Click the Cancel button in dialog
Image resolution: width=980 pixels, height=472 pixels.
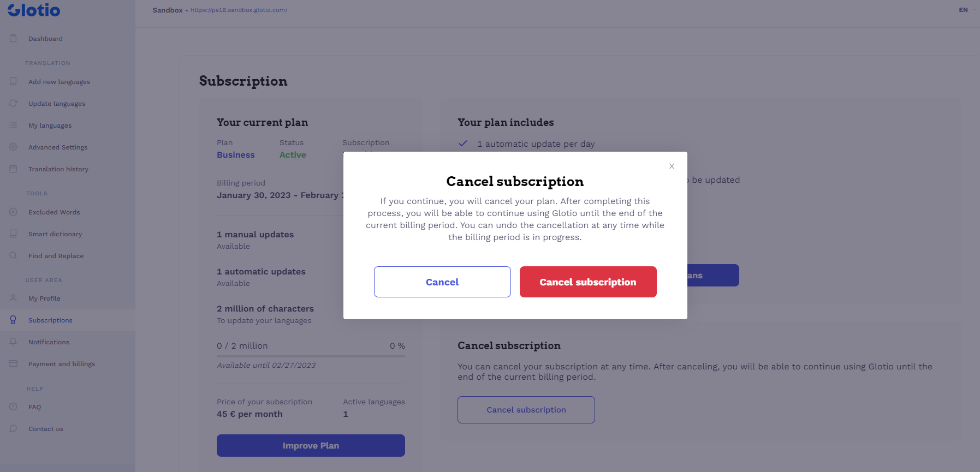(x=442, y=282)
